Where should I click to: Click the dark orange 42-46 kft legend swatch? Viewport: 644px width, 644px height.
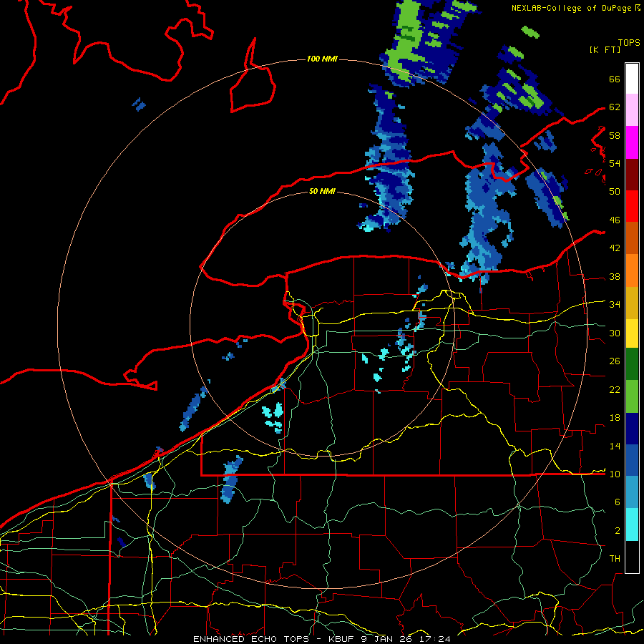tap(632, 238)
